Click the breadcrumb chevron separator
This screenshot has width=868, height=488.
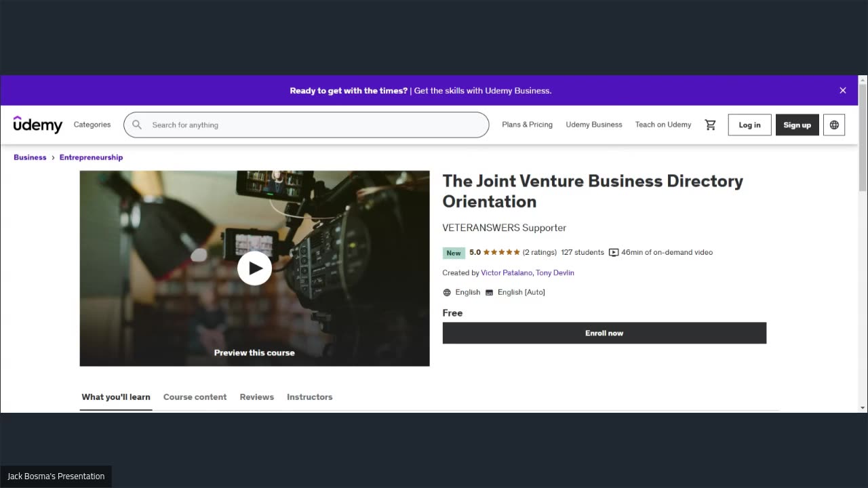point(53,157)
